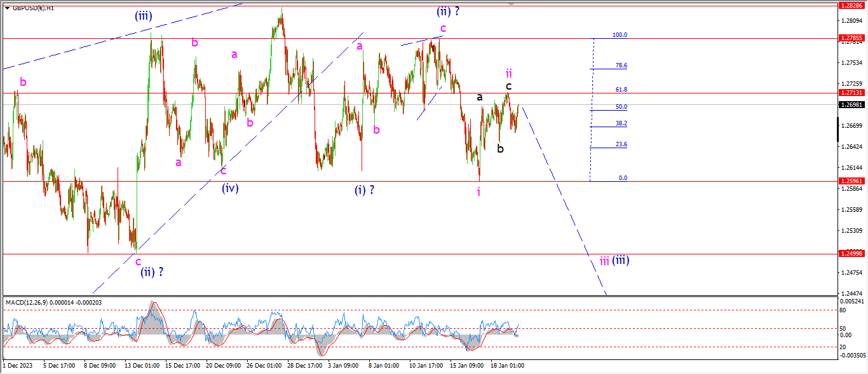
Task: Click the 50.0 Fibonacci level label
Action: [x=621, y=107]
